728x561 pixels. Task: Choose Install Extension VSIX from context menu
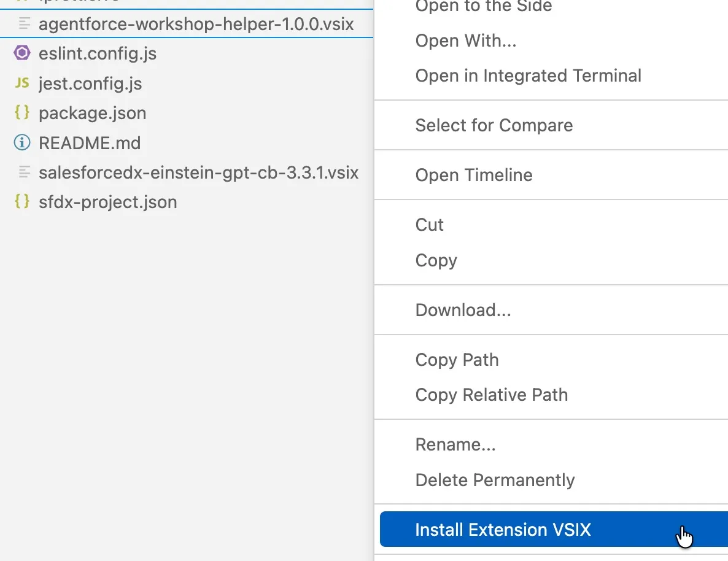coord(503,530)
